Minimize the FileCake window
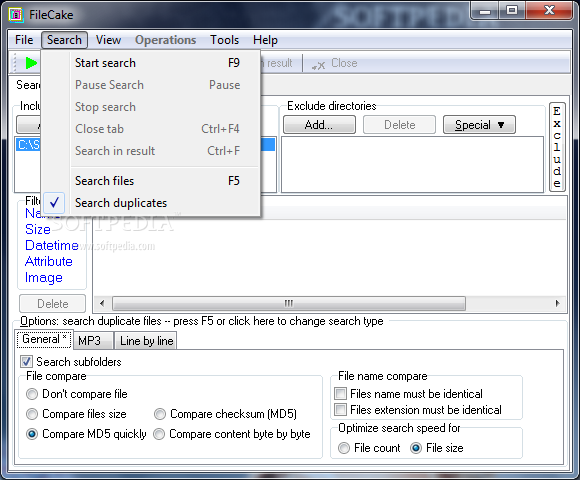The height and width of the screenshot is (480, 580). [x=485, y=11]
